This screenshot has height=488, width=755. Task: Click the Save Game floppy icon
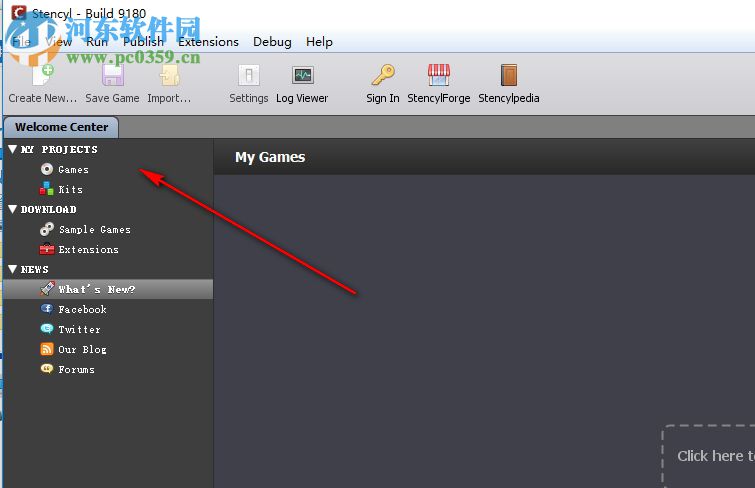[113, 76]
